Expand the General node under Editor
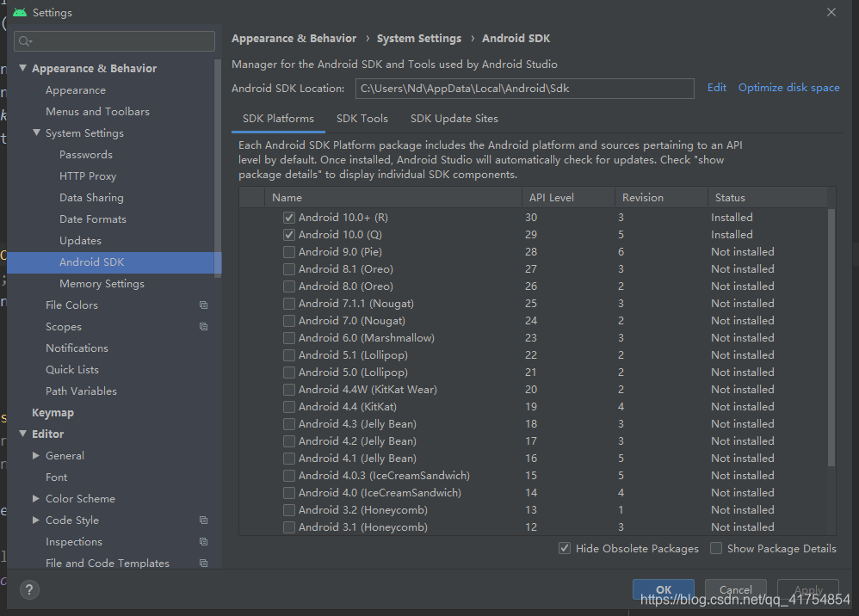This screenshot has height=616, width=859. pos(36,456)
